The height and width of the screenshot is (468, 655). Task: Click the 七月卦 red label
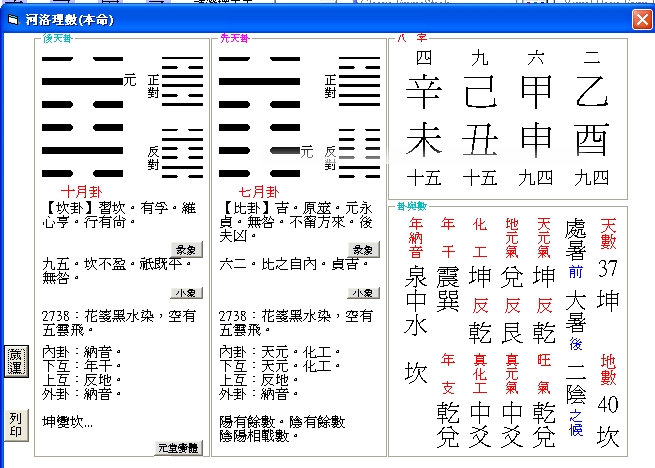pyautogui.click(x=258, y=190)
